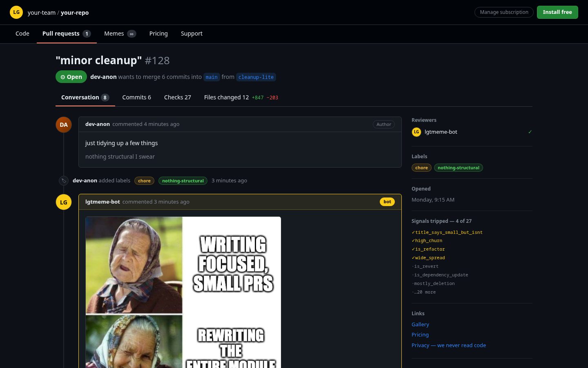Click the Install free button
The height and width of the screenshot is (368, 588).
pos(557,12)
